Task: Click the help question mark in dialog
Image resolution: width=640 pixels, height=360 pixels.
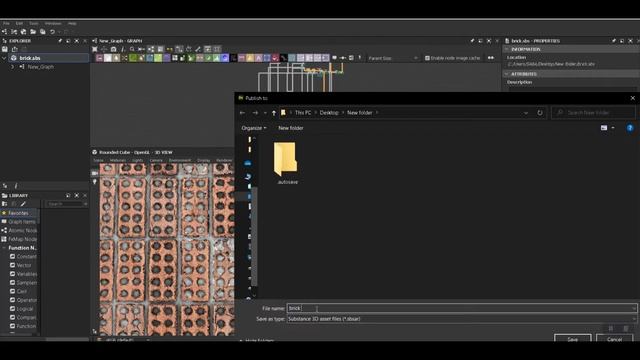Action: pos(630,128)
